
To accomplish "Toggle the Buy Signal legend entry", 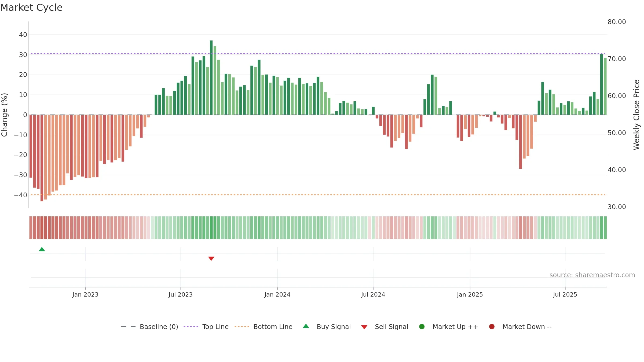I will pos(327,327).
